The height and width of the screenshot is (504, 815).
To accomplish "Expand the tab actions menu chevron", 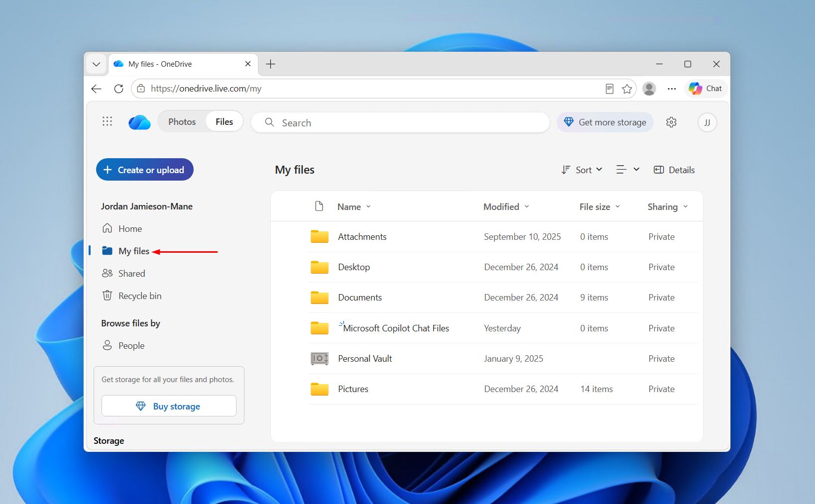I will pos(96,64).
